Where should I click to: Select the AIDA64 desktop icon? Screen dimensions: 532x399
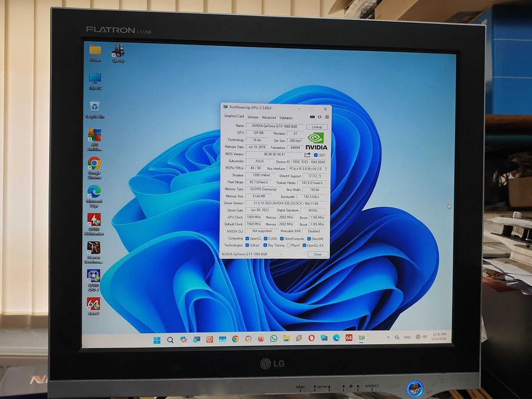pyautogui.click(x=94, y=307)
